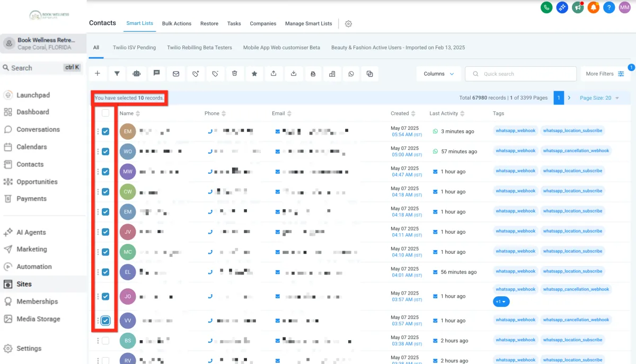The width and height of the screenshot is (636, 364).
Task: Click the WhatsApp icon in toolbar
Action: (x=351, y=74)
